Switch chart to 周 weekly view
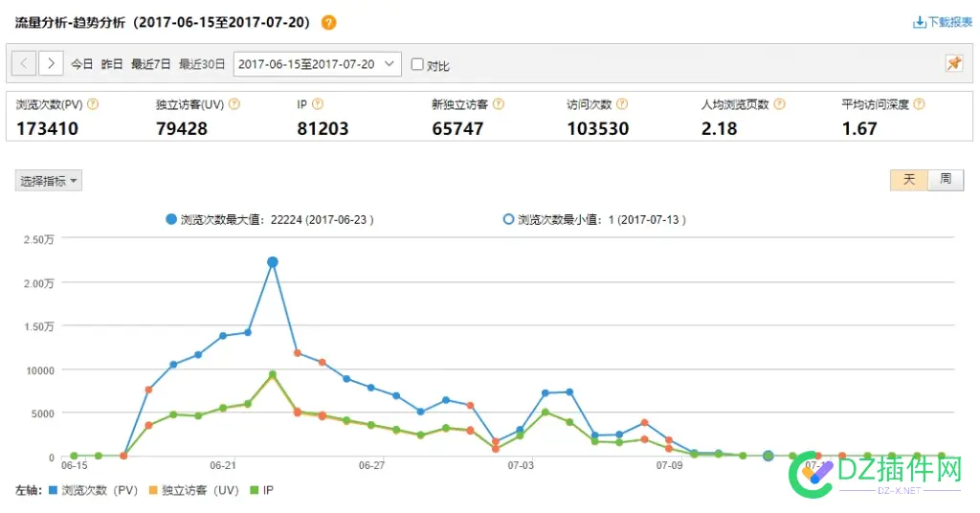Screen dimensions: 980x513 [x=946, y=179]
